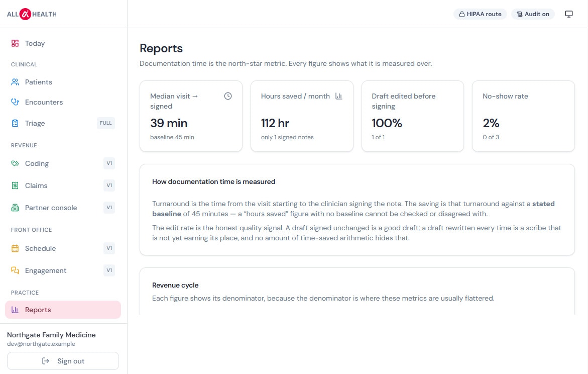The height and width of the screenshot is (374, 588).
Task: Click the 2% no-show value
Action: coord(491,123)
